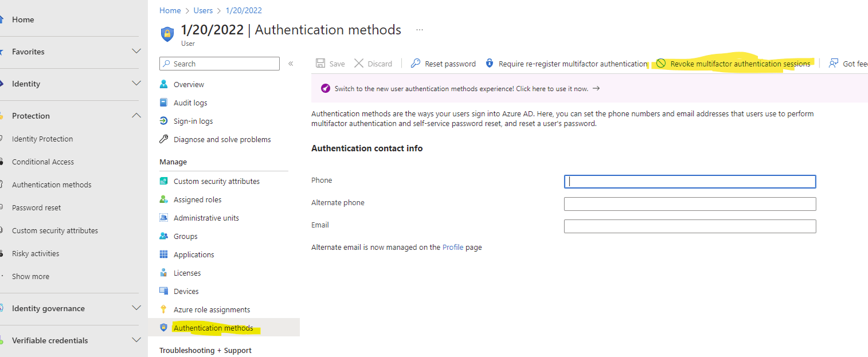Open the Profile page link
The width and height of the screenshot is (868, 357).
(x=453, y=248)
